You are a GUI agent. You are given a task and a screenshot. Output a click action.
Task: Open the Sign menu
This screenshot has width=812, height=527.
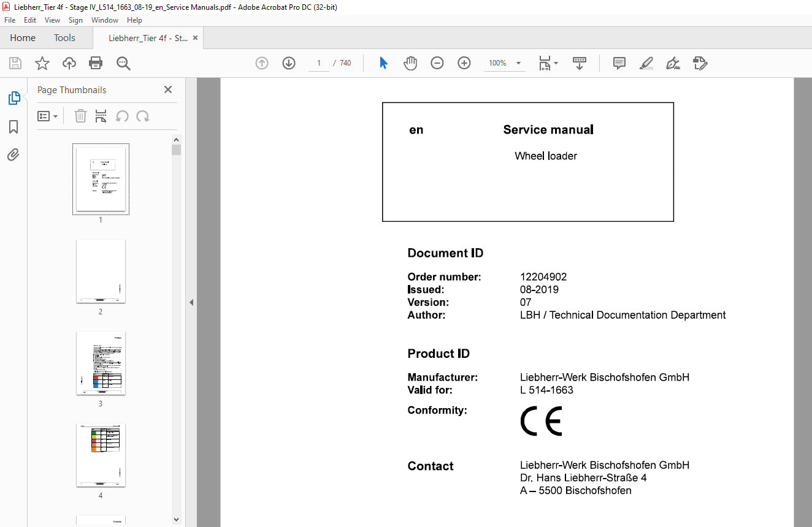pos(75,20)
